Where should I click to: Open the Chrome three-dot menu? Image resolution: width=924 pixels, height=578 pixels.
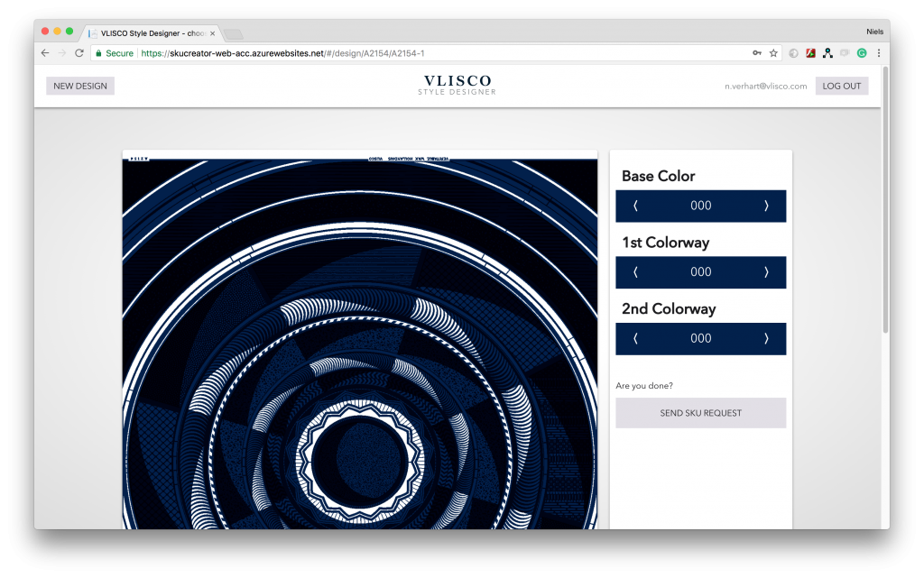879,53
